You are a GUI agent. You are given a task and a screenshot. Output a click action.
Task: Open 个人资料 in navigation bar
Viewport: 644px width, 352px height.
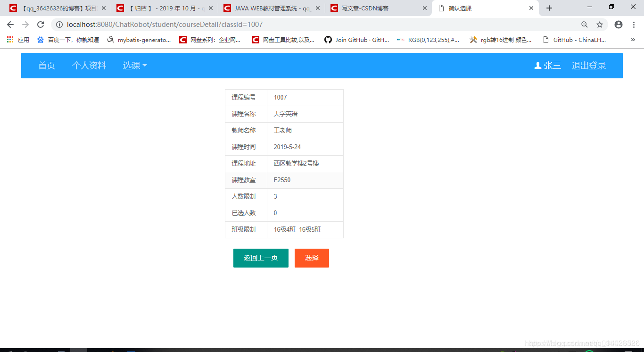(89, 66)
